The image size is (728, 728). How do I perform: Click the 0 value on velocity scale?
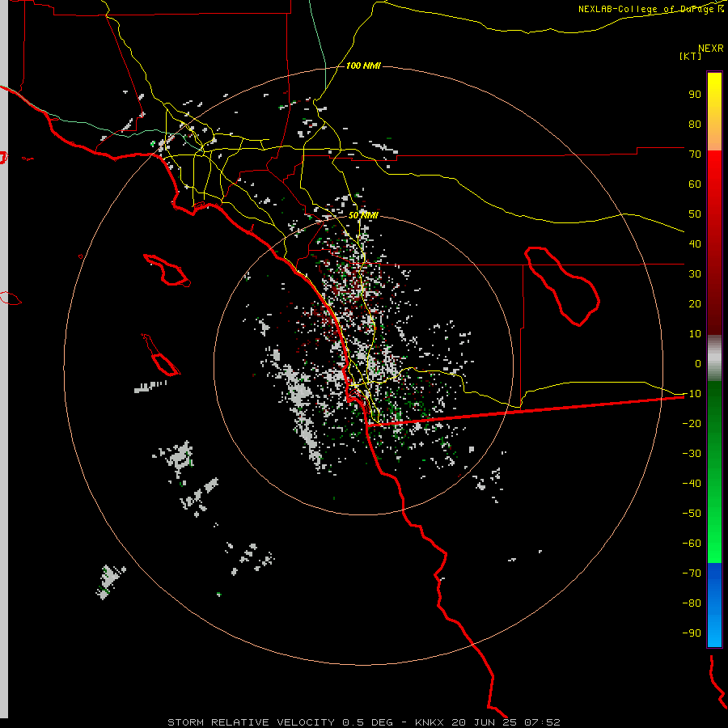698,363
